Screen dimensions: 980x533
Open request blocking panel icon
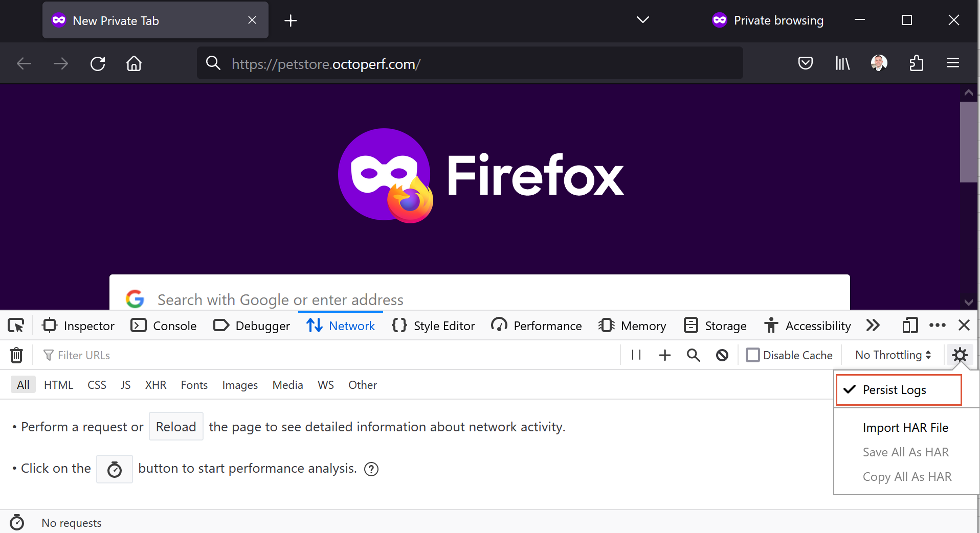pos(722,355)
